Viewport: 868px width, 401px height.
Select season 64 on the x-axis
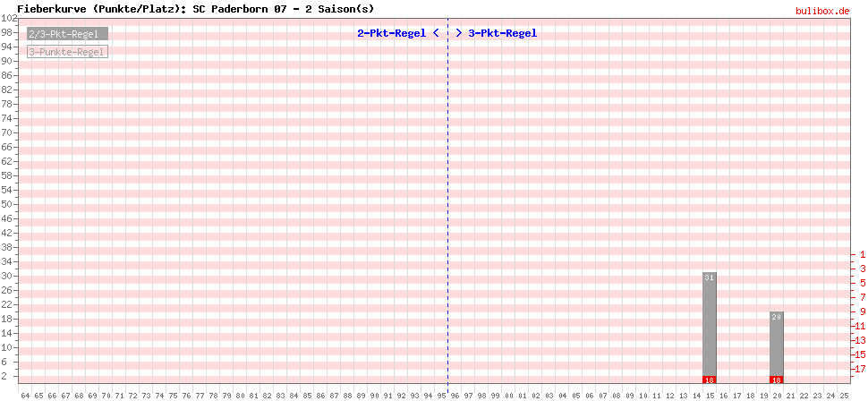25,395
